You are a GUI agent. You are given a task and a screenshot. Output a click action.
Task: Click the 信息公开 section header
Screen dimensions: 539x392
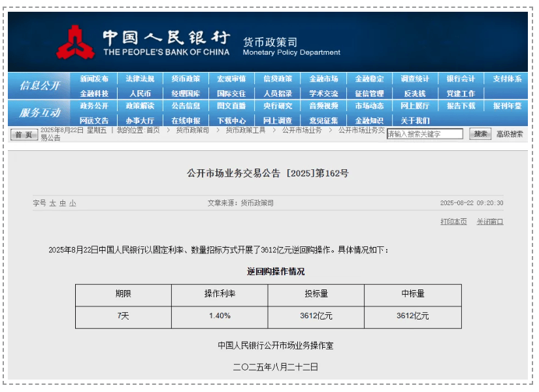tap(40, 86)
